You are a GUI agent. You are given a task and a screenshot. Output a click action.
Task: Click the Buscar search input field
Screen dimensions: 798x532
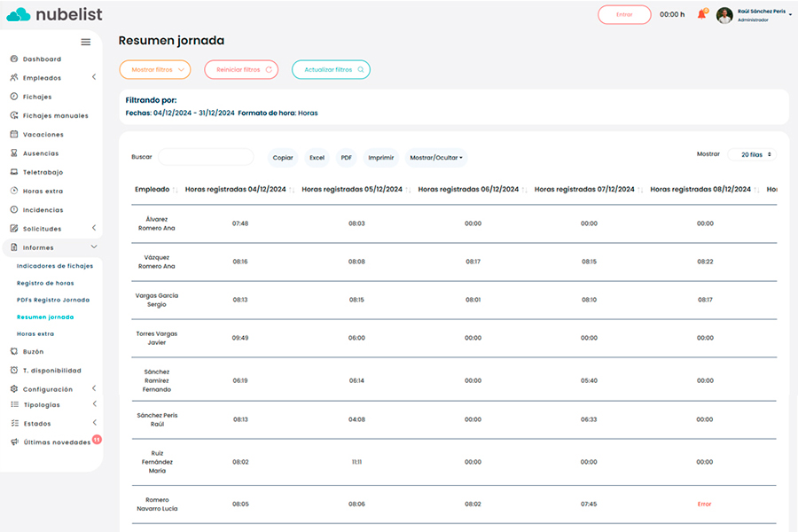click(206, 157)
